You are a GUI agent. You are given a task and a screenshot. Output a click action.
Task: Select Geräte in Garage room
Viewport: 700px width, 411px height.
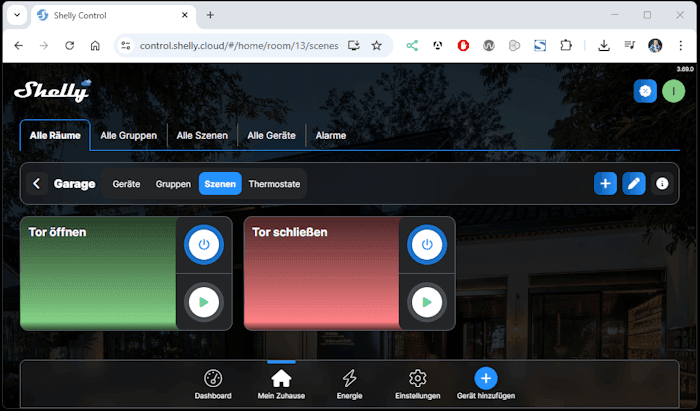tap(126, 184)
